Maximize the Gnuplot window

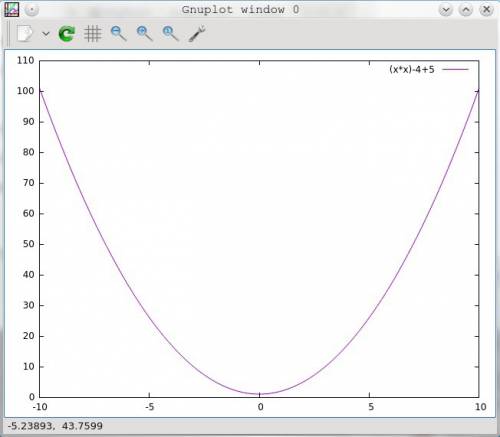coord(466,10)
